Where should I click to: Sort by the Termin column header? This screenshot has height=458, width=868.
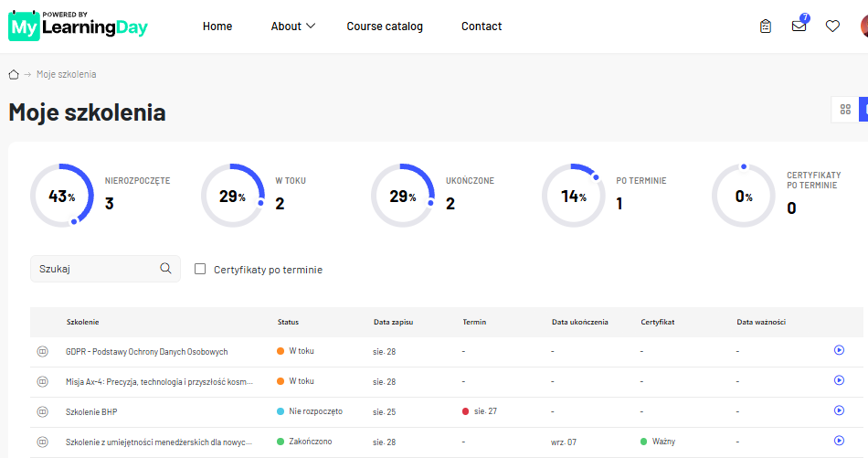click(474, 322)
